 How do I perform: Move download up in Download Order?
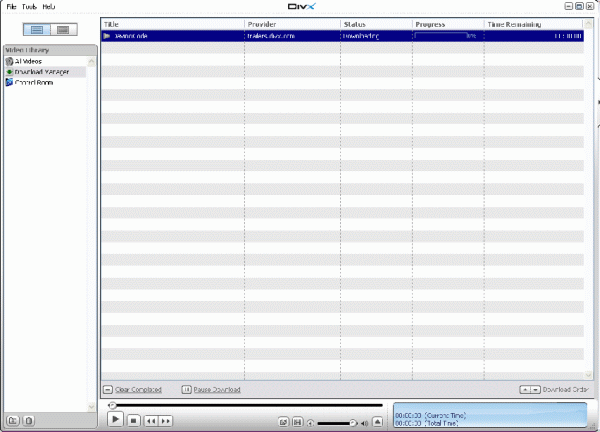(x=525, y=390)
